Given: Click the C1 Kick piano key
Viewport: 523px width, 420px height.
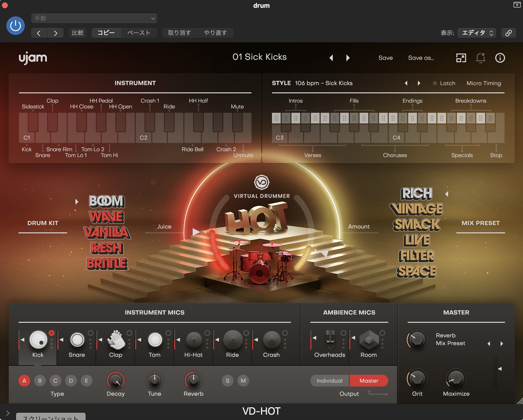Looking at the screenshot, I should pos(27,138).
